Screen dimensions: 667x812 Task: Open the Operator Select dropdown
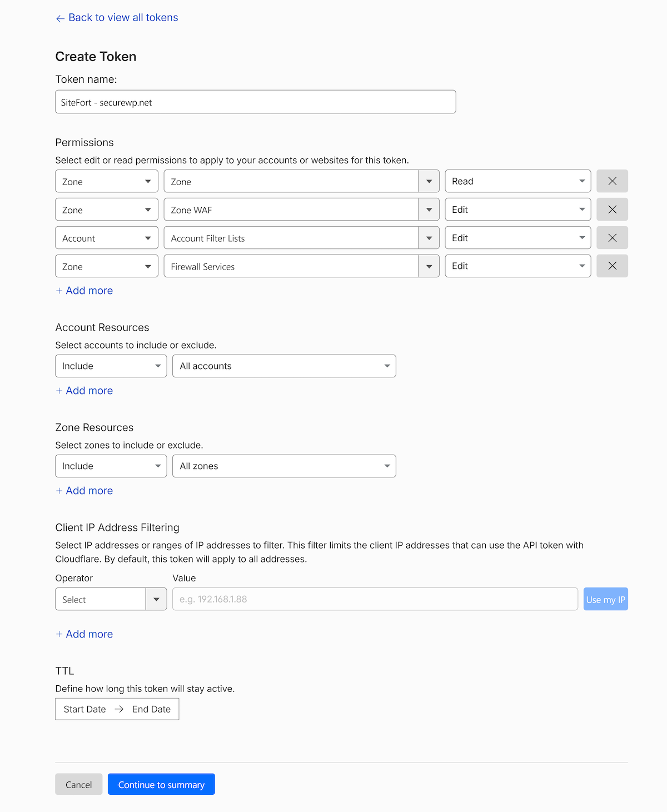coord(111,599)
